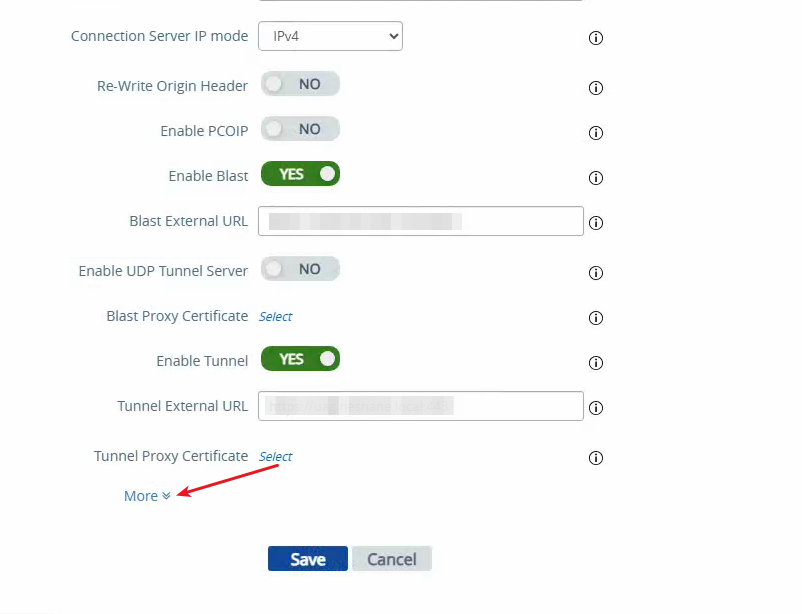Disable the Enable Blast toggle
This screenshot has height=614, width=802.
tap(300, 174)
